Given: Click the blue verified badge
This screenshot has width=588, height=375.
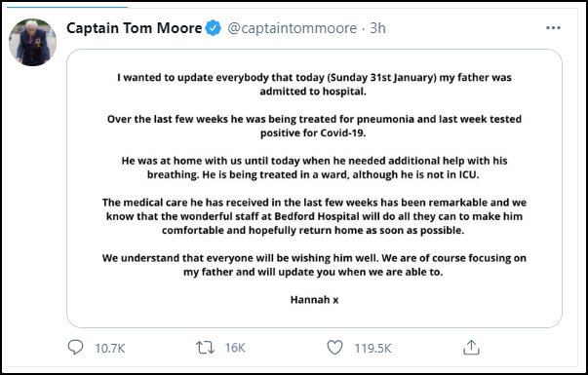Looking at the screenshot, I should pos(214,28).
